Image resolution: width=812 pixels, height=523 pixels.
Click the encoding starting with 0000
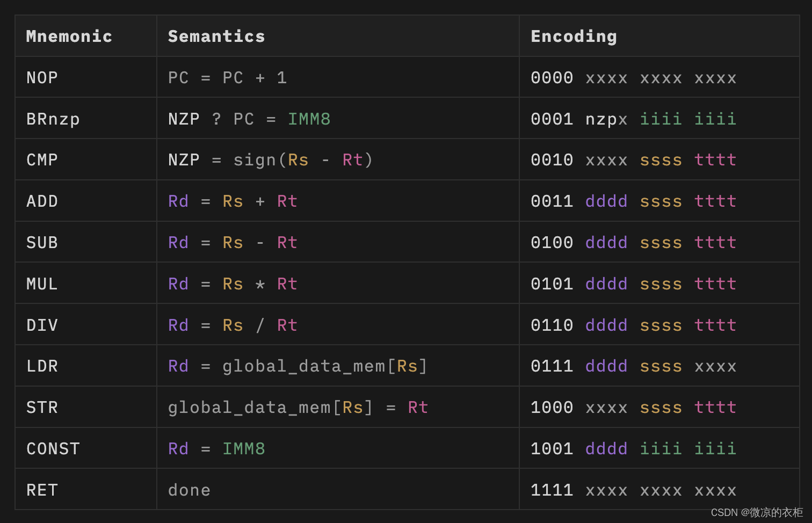(x=633, y=78)
